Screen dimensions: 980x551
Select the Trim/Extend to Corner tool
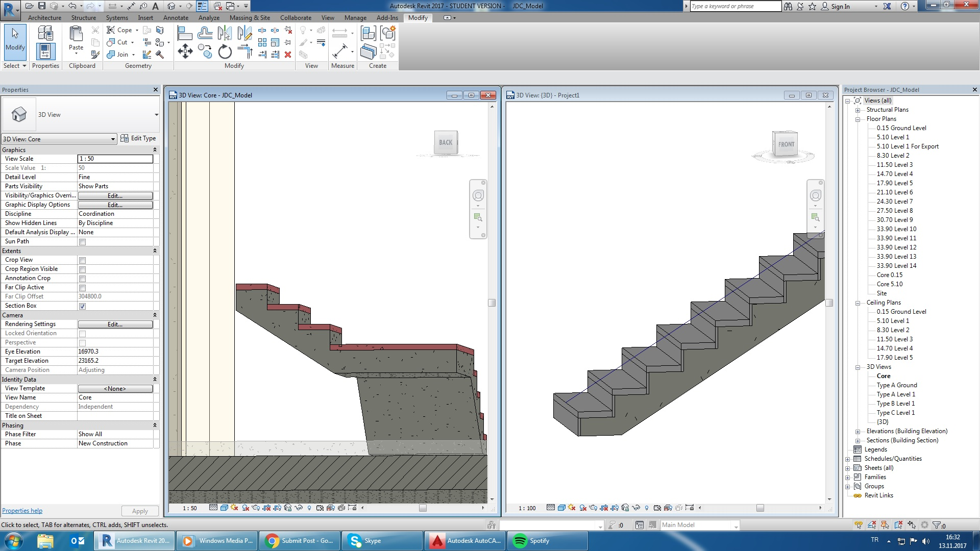pos(245,51)
